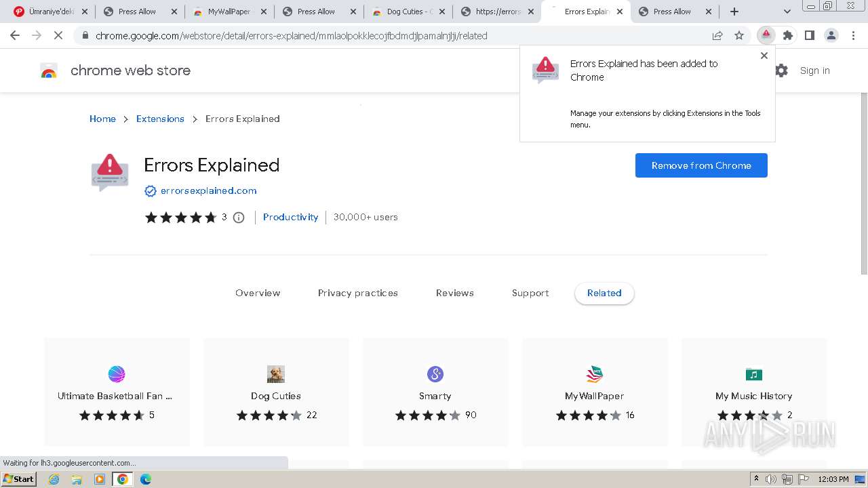
Task: Open the Ultimate Basketball Fan extension icon
Action: [117, 374]
